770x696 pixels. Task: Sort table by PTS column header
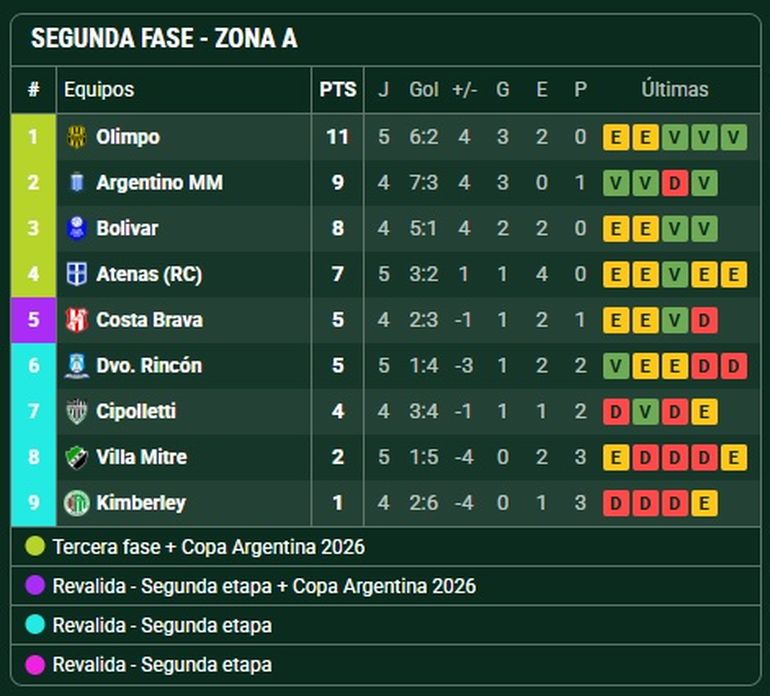338,90
